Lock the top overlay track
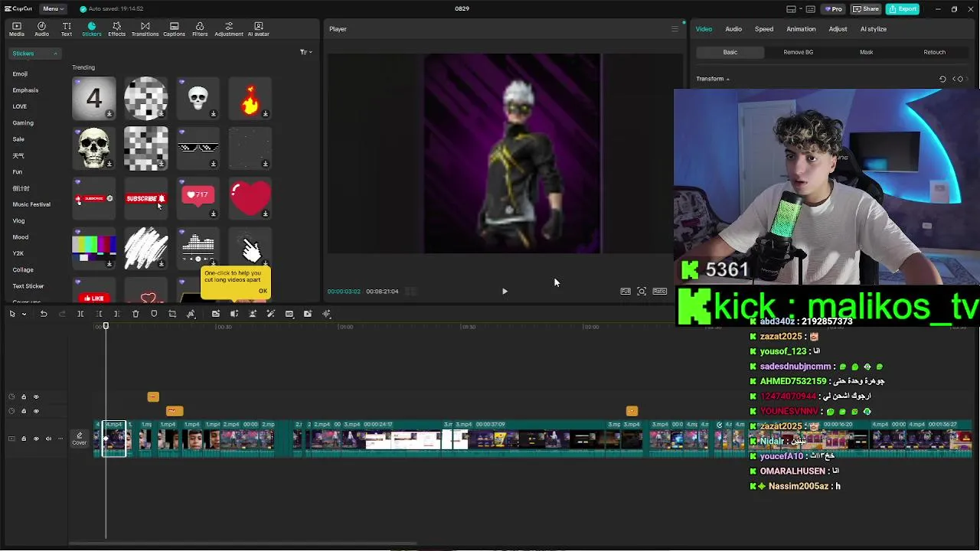 [24, 396]
